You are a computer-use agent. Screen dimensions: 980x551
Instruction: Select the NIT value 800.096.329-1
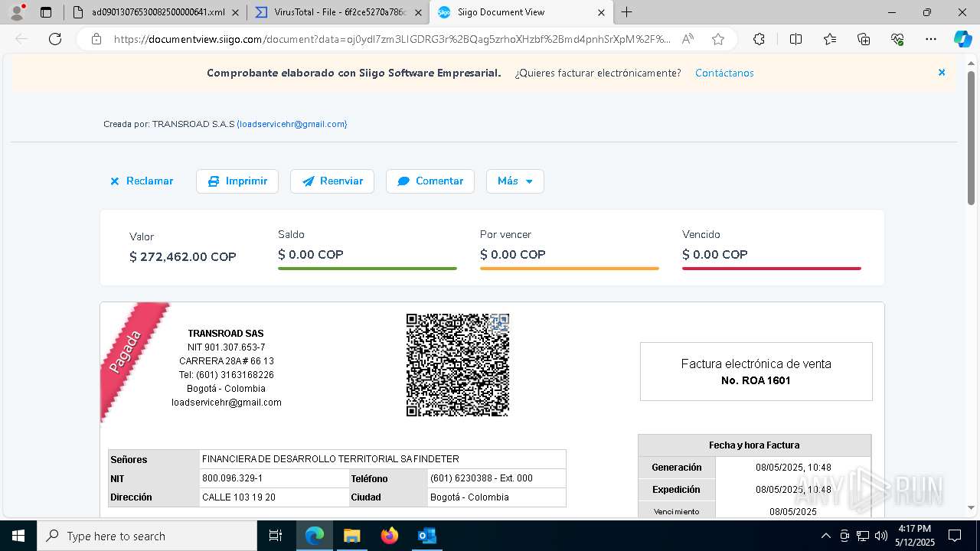pos(274,478)
